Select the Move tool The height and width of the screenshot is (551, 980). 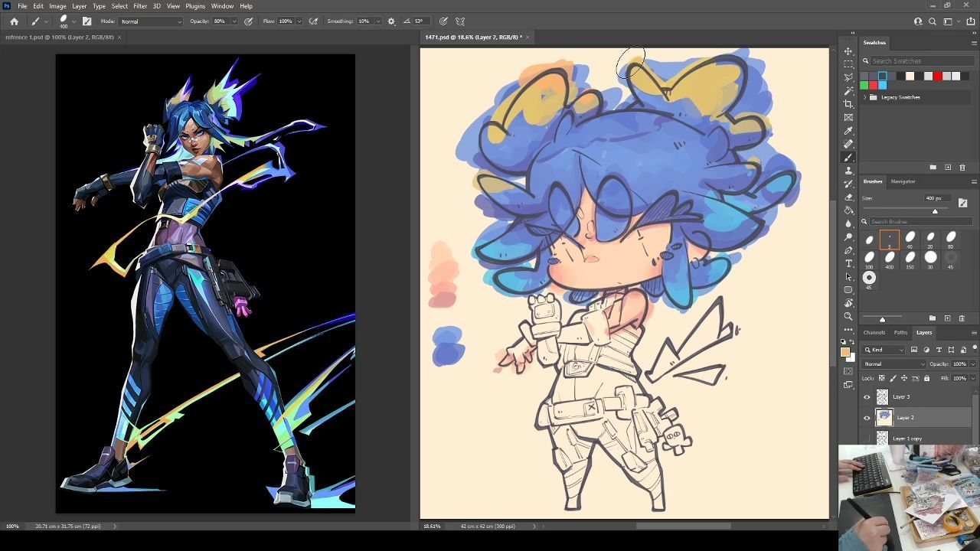[x=848, y=51]
